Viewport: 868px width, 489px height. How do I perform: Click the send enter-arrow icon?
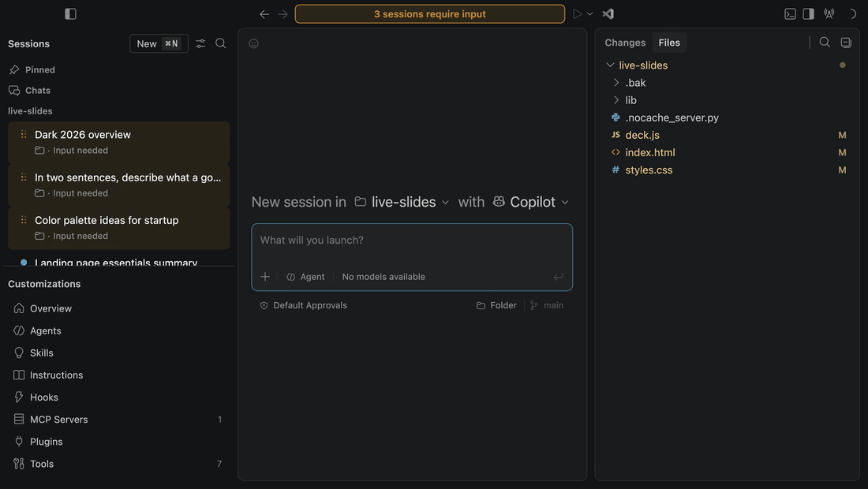point(559,277)
